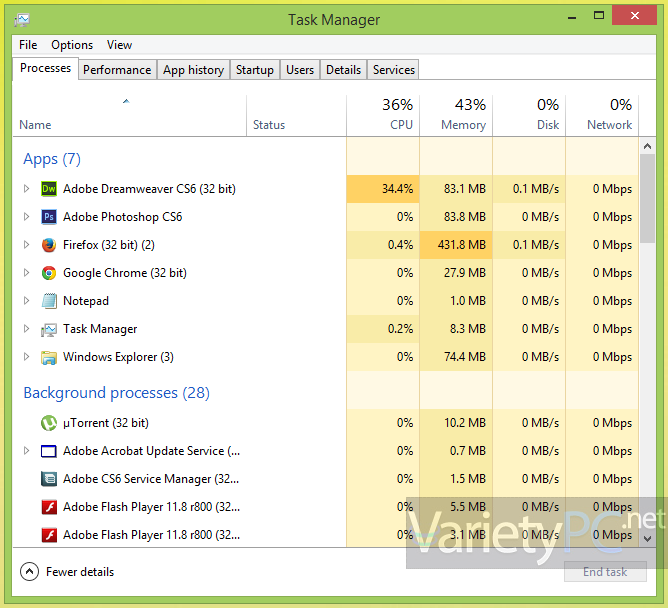The height and width of the screenshot is (608, 668).
Task: Click Dreamweaver's 0.1 MB/s disk cell
Action: pyautogui.click(x=529, y=189)
